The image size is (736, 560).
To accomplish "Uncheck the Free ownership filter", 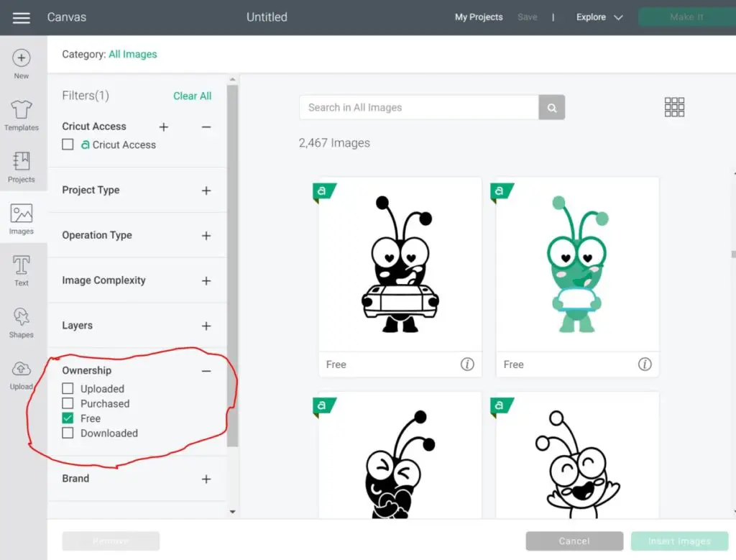I will tap(68, 418).
